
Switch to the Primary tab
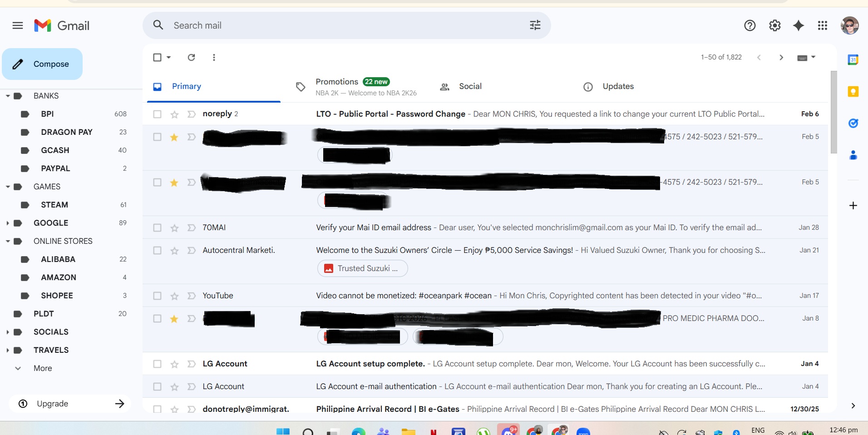point(214,86)
